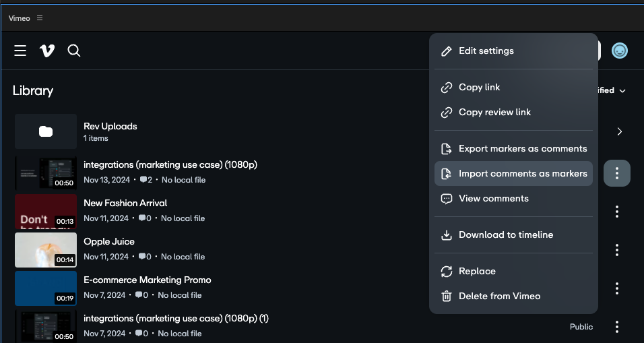Expand the Rev Uploads folder chevron
The width and height of the screenshot is (644, 343).
pyautogui.click(x=619, y=131)
